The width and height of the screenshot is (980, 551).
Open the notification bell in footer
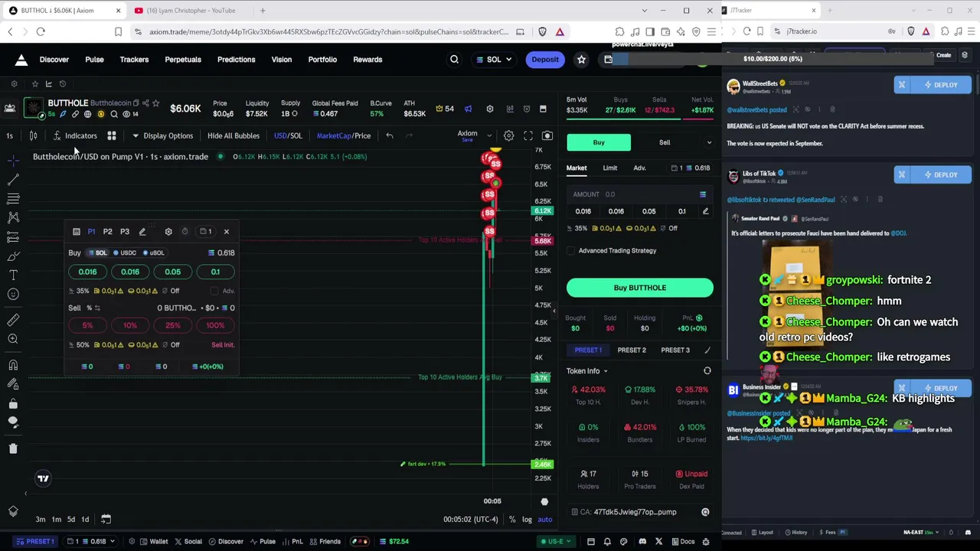[x=607, y=542]
